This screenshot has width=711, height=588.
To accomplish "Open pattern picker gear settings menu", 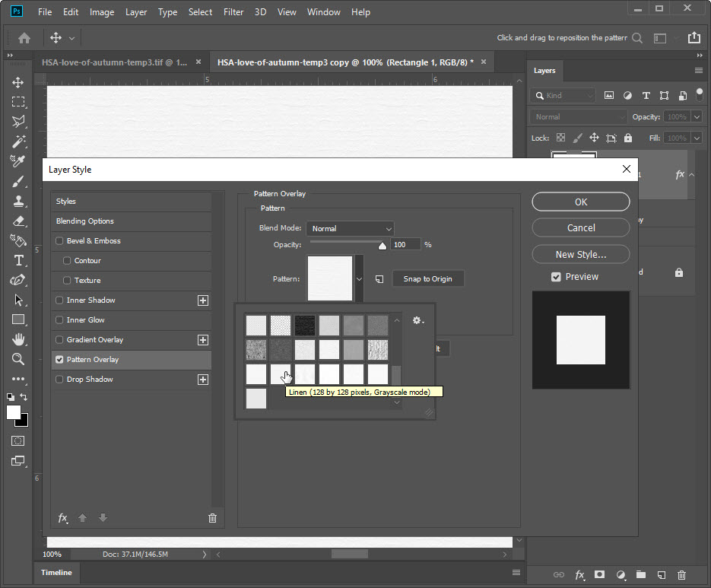I will coord(417,321).
